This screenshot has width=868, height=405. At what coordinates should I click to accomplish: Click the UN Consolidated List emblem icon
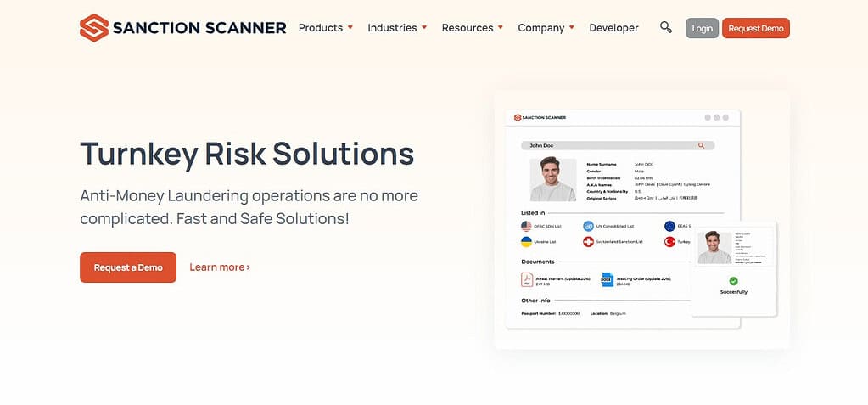point(588,226)
